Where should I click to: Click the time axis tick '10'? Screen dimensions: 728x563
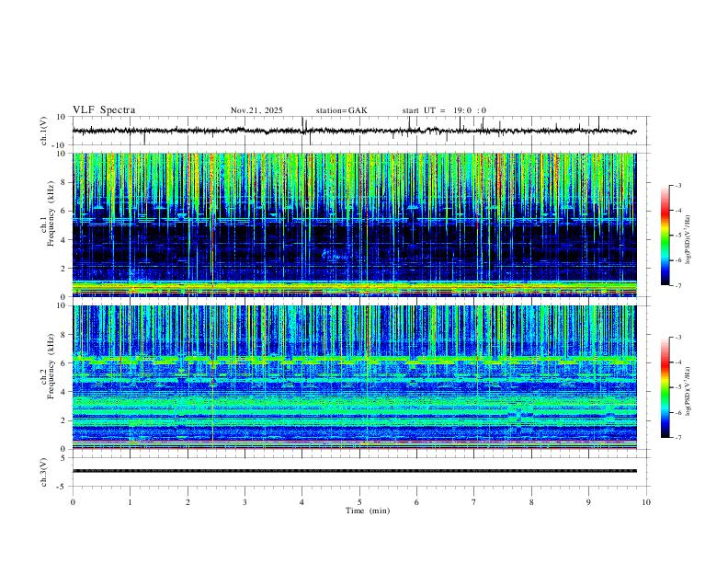coord(646,502)
